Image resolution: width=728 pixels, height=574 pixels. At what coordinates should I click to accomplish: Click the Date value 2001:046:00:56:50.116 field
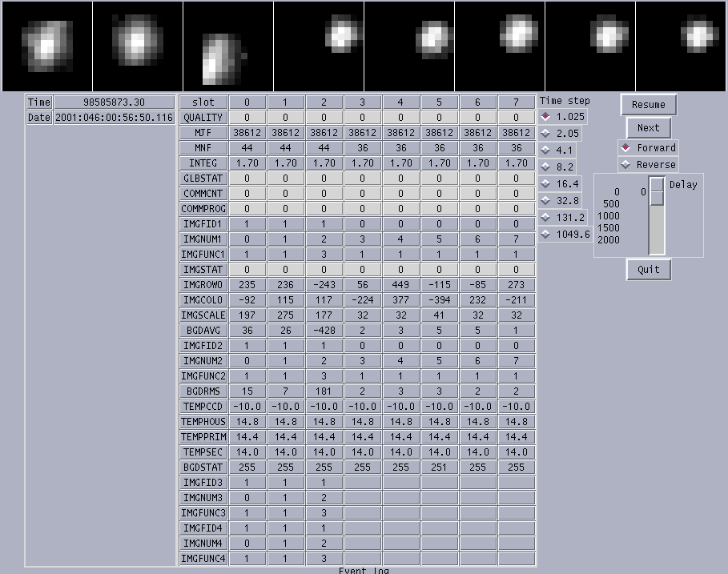115,118
